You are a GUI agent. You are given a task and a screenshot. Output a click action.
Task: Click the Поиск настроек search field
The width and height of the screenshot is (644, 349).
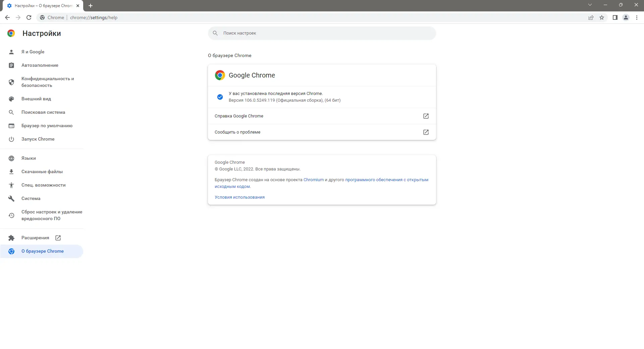pyautogui.click(x=322, y=33)
